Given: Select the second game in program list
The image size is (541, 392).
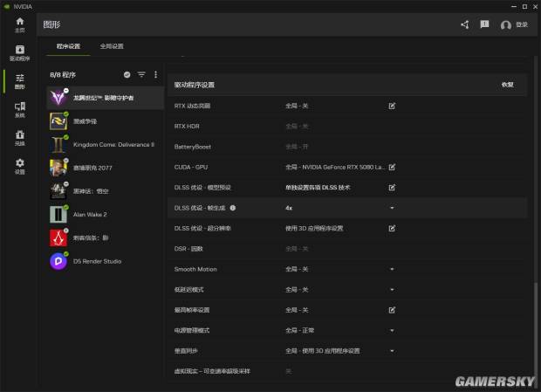Looking at the screenshot, I should (106, 121).
